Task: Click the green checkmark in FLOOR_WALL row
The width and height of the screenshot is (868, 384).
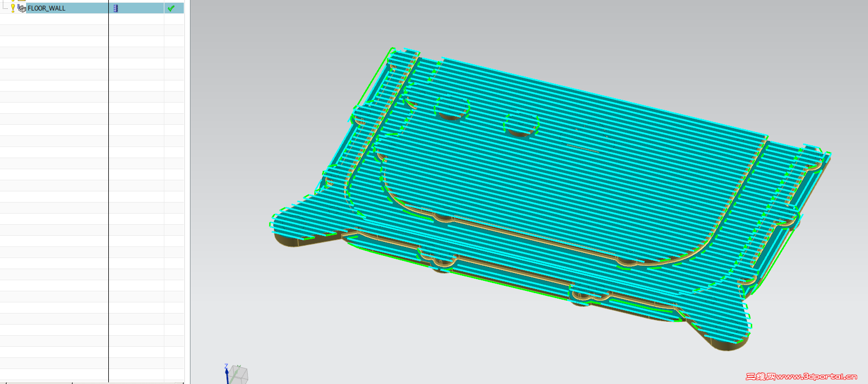Action: click(x=171, y=8)
